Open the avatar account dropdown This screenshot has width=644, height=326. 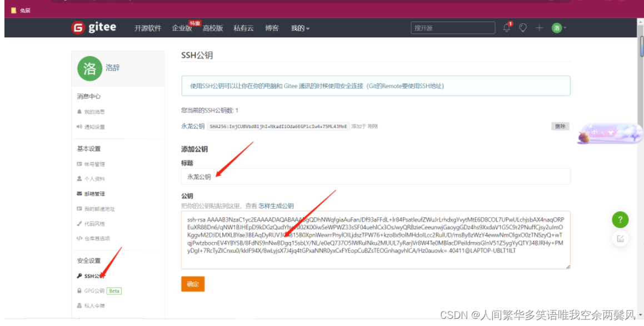pyautogui.click(x=556, y=28)
